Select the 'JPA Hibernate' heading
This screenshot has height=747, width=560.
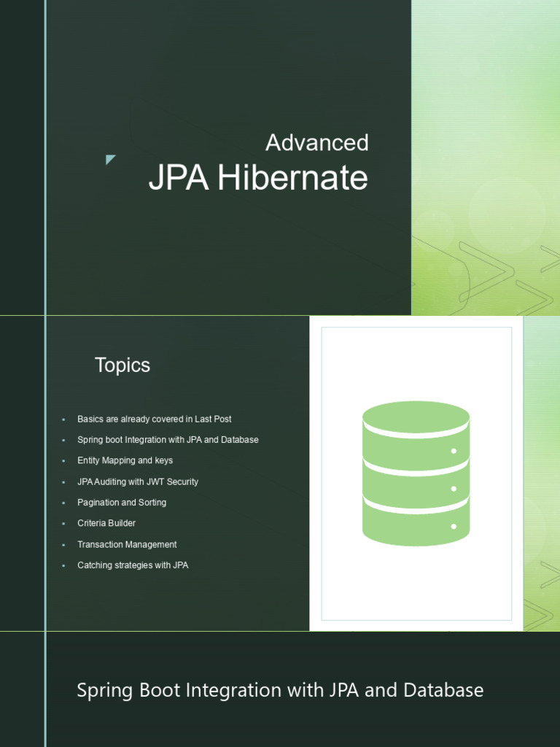click(259, 178)
